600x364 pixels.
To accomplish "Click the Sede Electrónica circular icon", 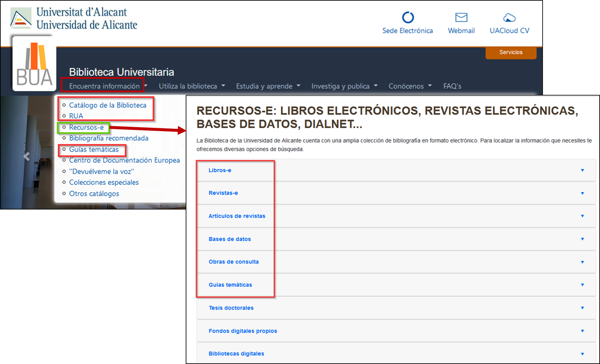I will pos(408,17).
